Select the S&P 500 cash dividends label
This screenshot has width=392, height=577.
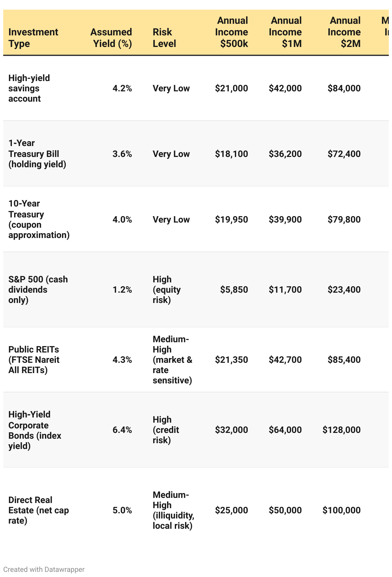(38, 289)
